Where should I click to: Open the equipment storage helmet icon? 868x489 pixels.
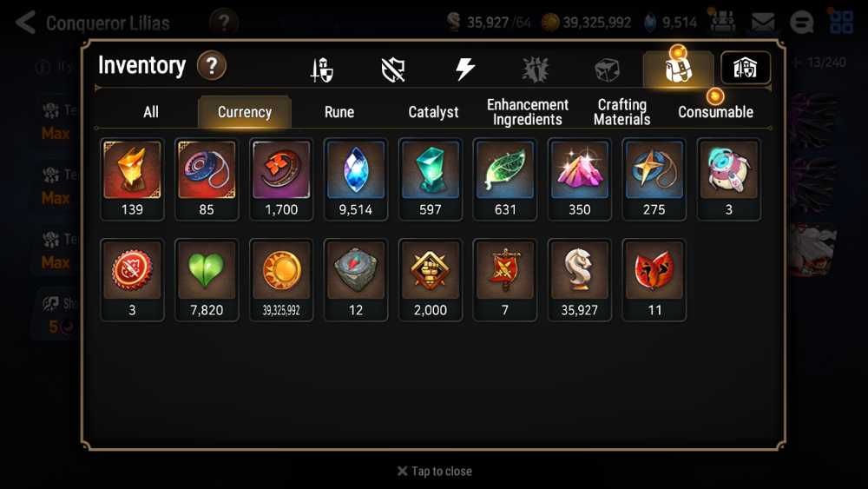tap(745, 68)
